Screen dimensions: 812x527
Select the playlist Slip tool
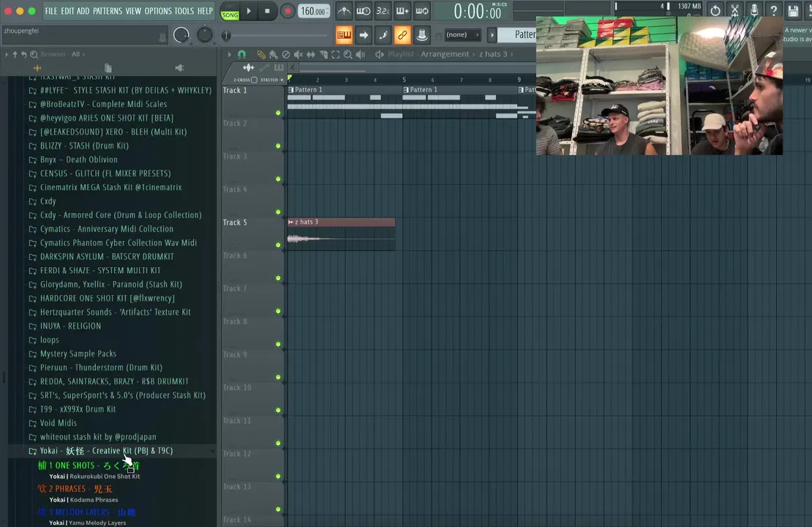(x=311, y=54)
